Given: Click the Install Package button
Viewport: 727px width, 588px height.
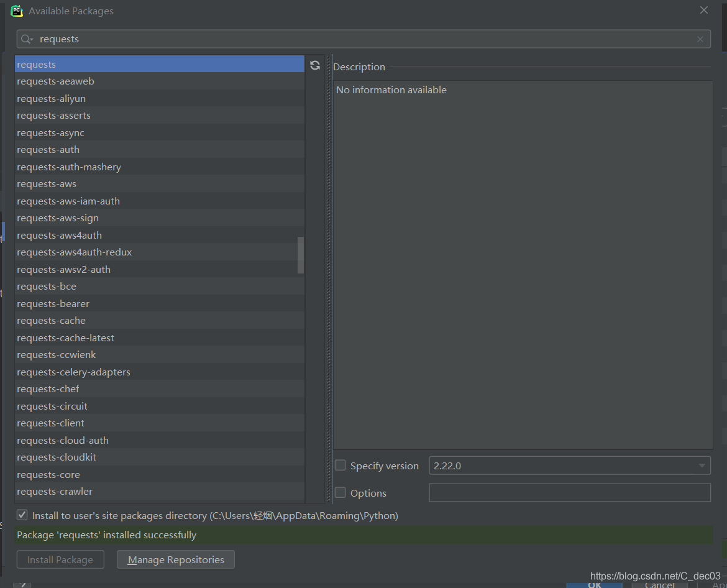Looking at the screenshot, I should (x=60, y=559).
